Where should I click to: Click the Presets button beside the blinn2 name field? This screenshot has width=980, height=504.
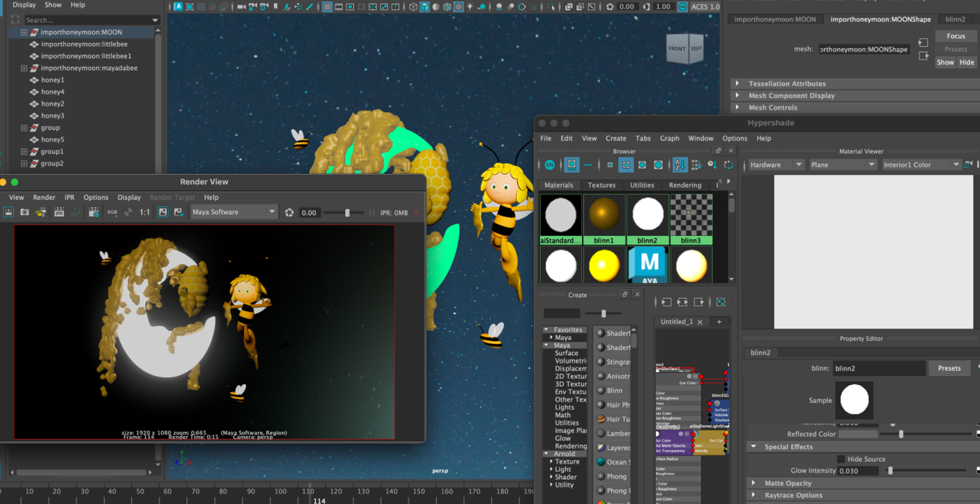pos(949,369)
